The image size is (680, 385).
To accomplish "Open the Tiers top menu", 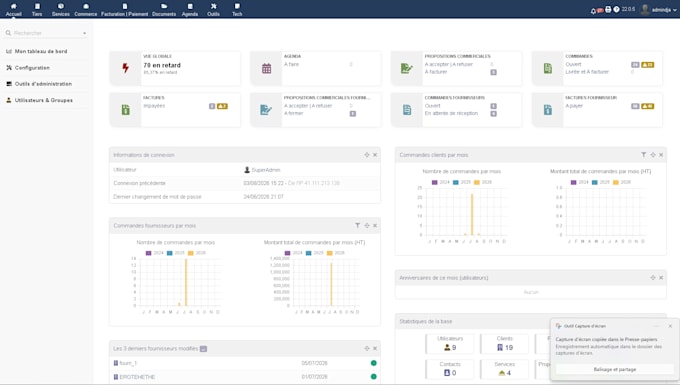I will tap(37, 10).
